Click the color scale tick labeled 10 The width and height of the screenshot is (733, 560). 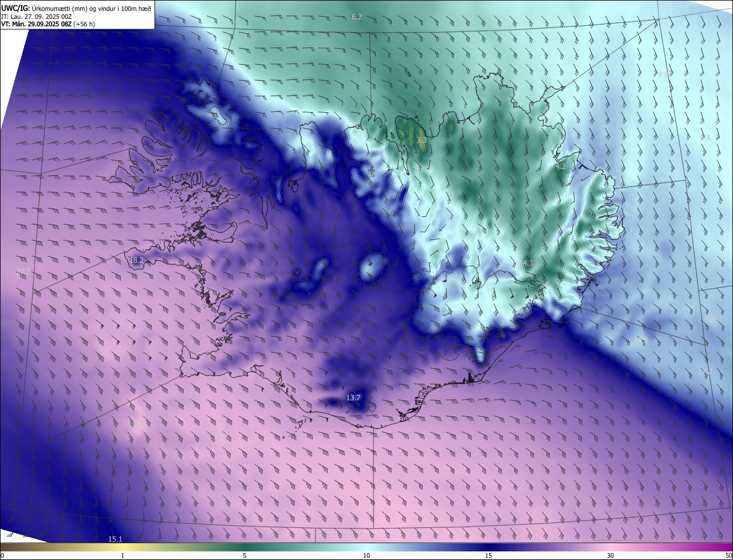click(x=366, y=555)
